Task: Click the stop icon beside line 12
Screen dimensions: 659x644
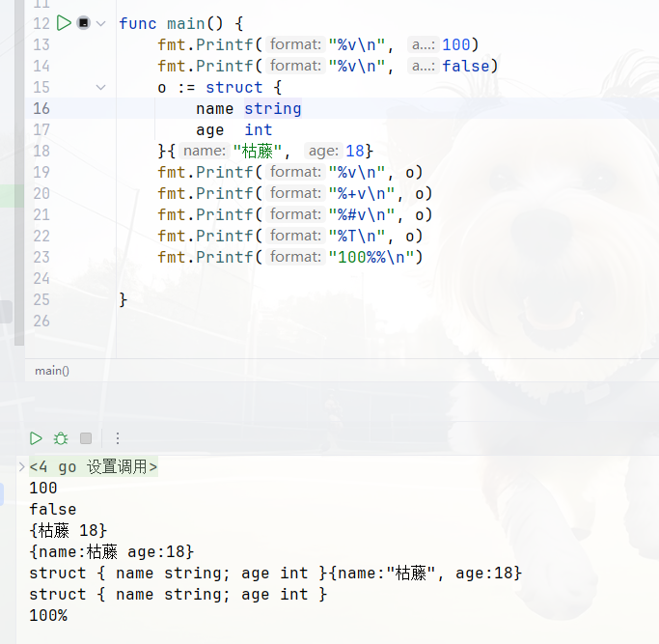Action: pyautogui.click(x=84, y=23)
